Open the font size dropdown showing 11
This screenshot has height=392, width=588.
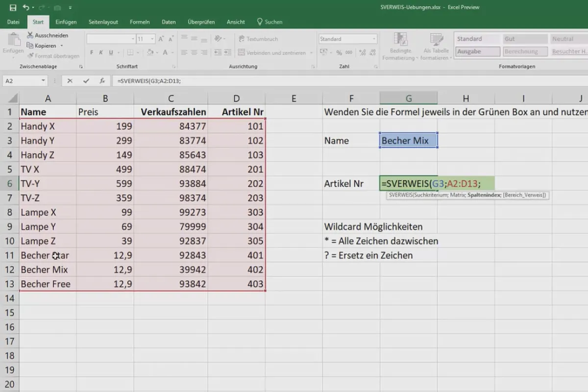146,39
